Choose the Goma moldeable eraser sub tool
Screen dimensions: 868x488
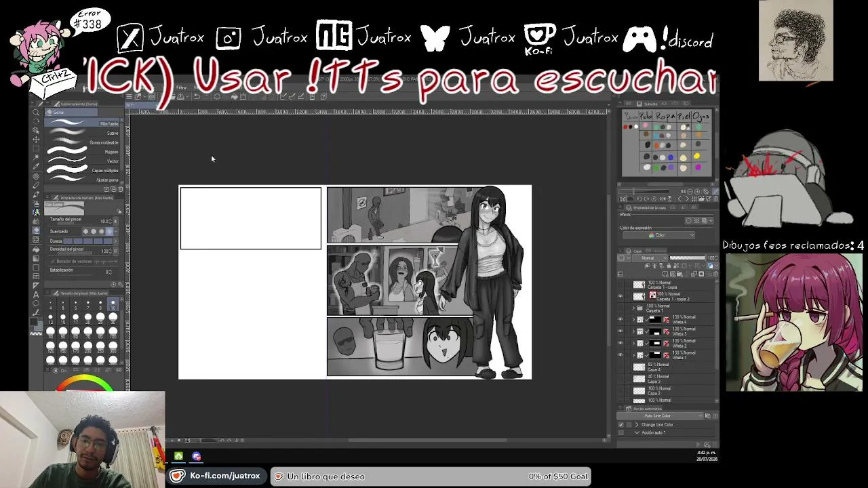(x=82, y=142)
